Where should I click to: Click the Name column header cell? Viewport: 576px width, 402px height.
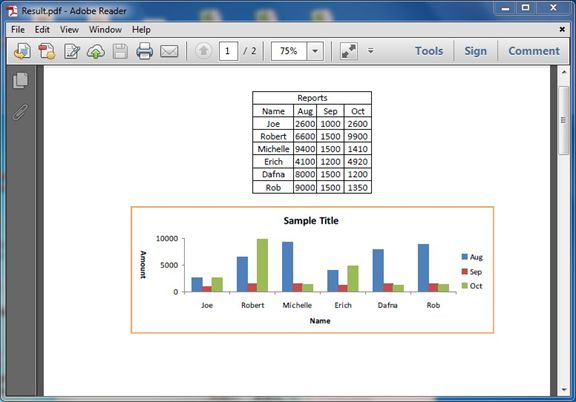[x=273, y=111]
